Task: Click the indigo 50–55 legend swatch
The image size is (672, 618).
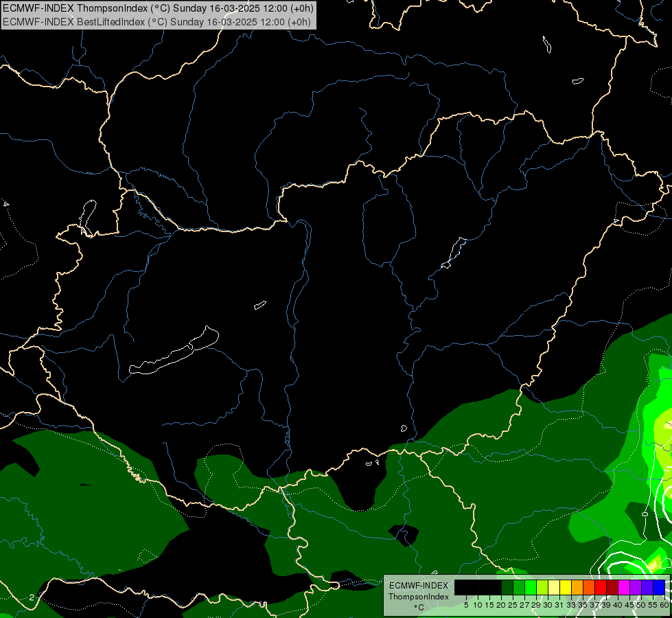Action: pyautogui.click(x=647, y=588)
